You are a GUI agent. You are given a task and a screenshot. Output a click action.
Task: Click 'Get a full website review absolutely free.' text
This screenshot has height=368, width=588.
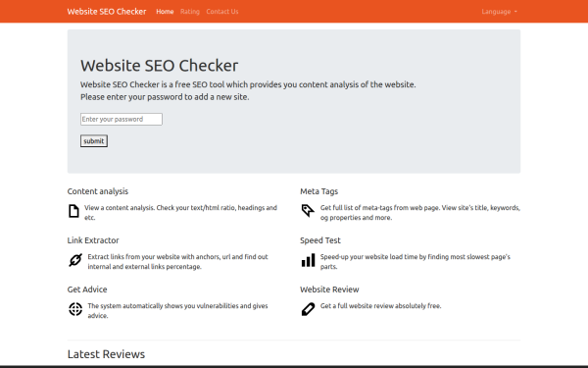380,306
